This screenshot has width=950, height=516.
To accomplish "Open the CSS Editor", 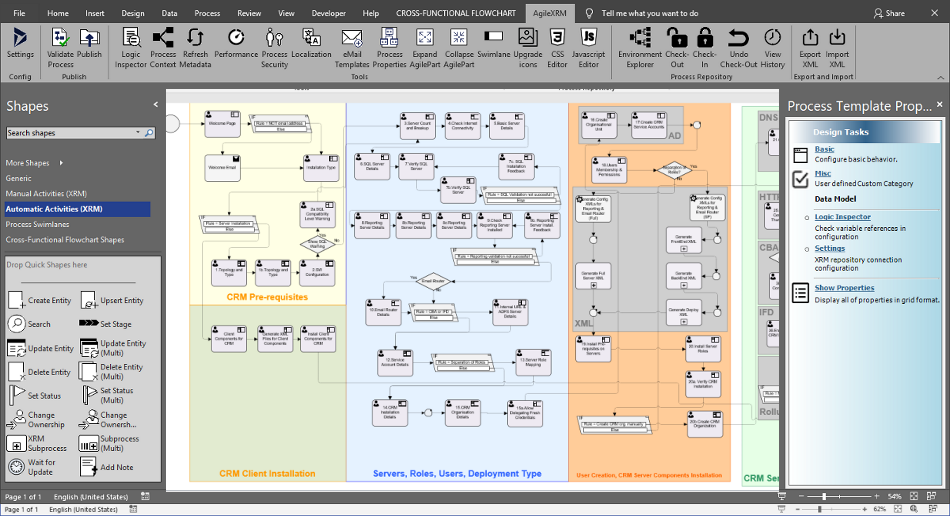I will pos(557,48).
